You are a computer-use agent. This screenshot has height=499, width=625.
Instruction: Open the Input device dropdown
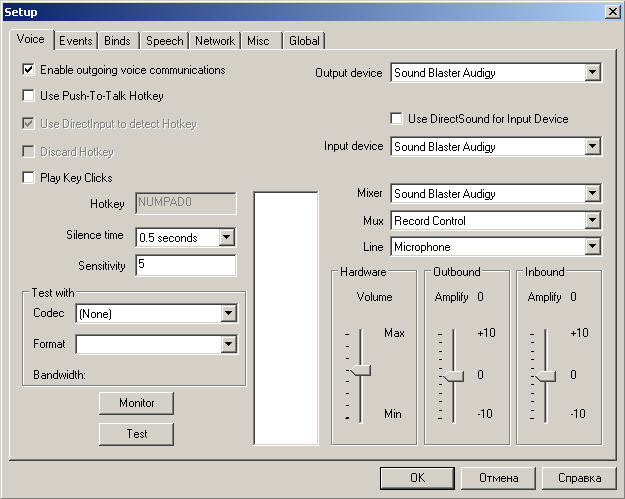[592, 147]
